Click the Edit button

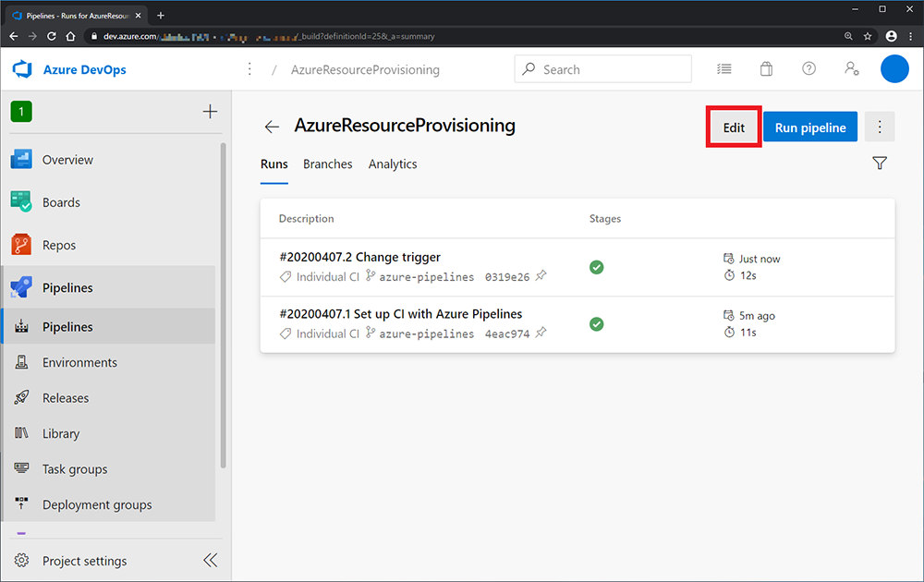tap(734, 127)
